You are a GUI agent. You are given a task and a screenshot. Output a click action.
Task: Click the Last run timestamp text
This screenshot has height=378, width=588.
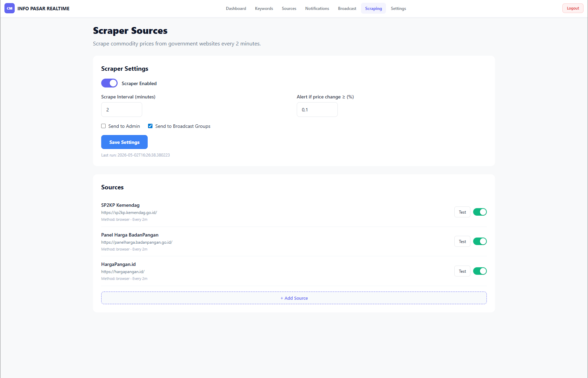click(135, 155)
